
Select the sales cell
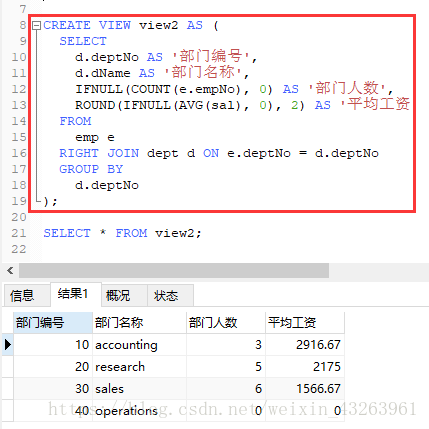click(x=139, y=389)
